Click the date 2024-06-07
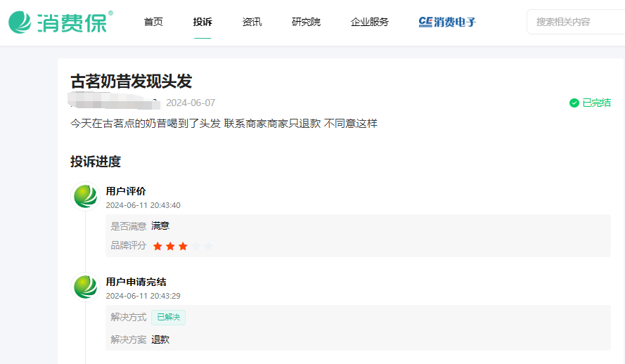This screenshot has width=625, height=364. tap(191, 103)
